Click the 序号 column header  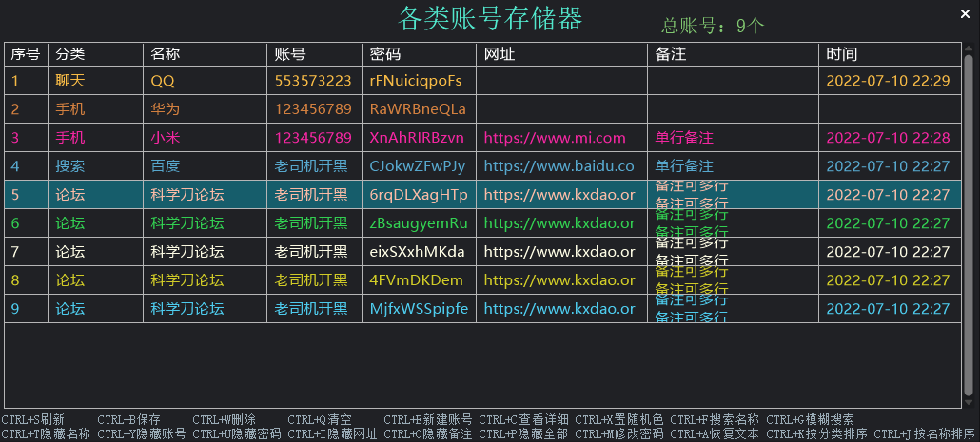[x=26, y=54]
